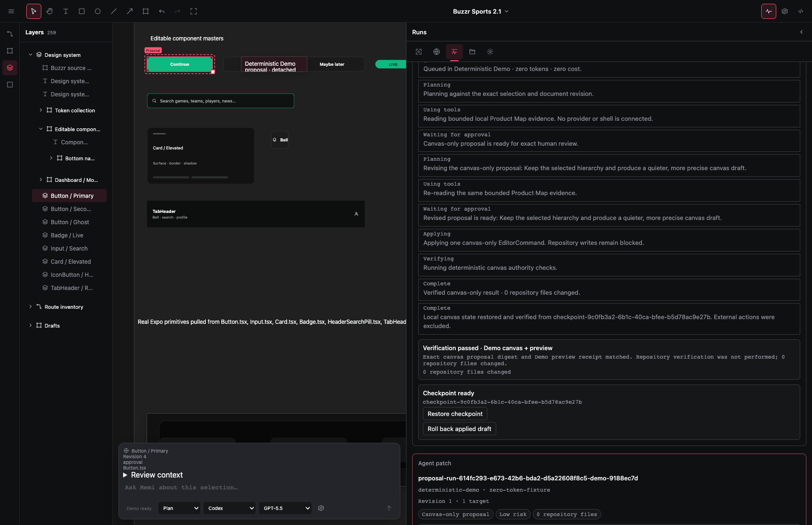Toggle fullscreen fit view

[x=194, y=11]
